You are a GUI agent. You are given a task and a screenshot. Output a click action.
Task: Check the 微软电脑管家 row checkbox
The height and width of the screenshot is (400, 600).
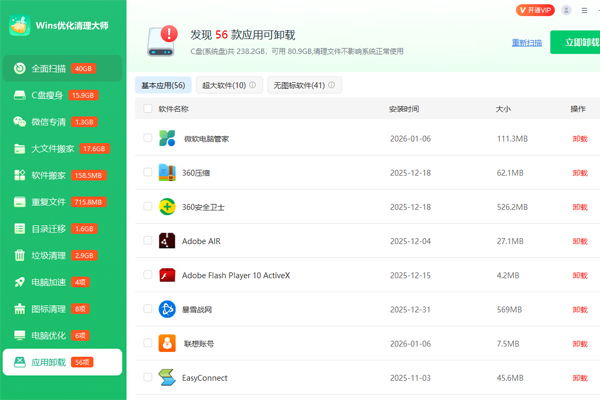coord(148,138)
